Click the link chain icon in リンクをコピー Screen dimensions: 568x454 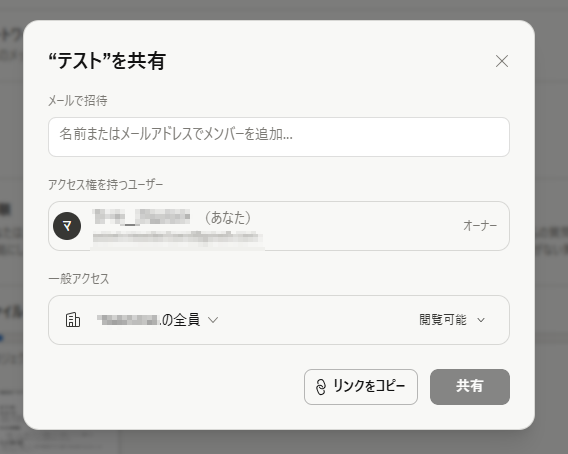(x=321, y=387)
